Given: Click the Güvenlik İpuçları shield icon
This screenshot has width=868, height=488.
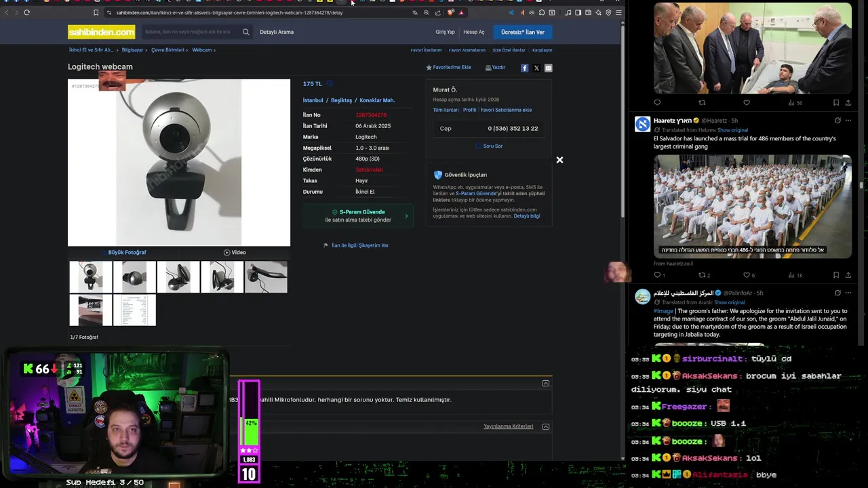Looking at the screenshot, I should click(x=438, y=175).
